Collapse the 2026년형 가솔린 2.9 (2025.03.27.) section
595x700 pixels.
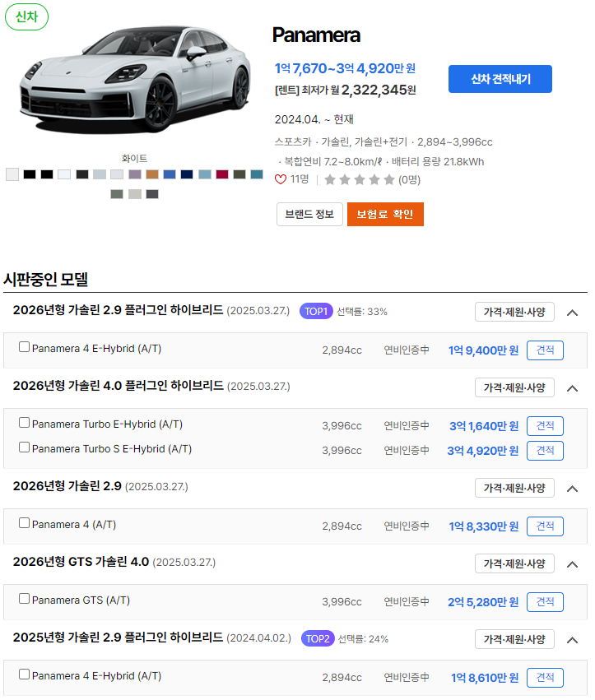click(x=572, y=489)
